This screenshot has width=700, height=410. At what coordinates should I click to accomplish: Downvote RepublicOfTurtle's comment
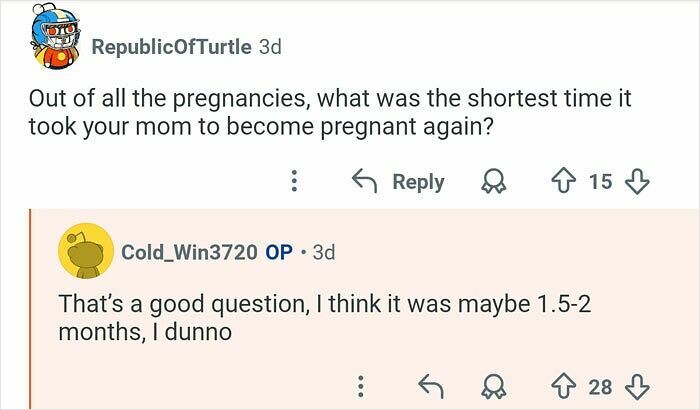pos(635,182)
